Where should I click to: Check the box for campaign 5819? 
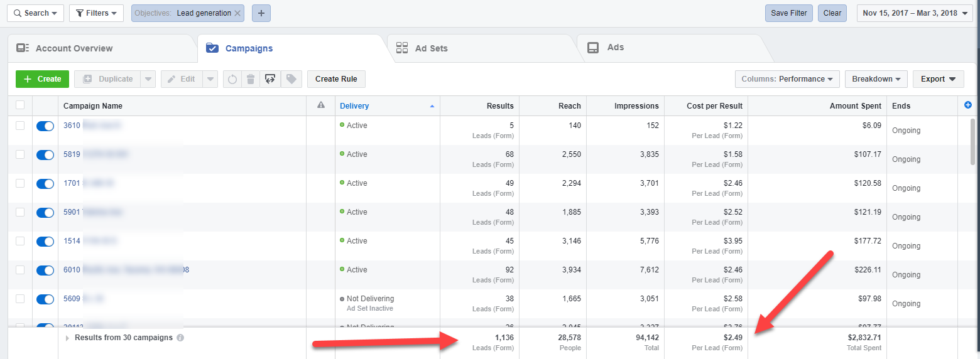20,154
